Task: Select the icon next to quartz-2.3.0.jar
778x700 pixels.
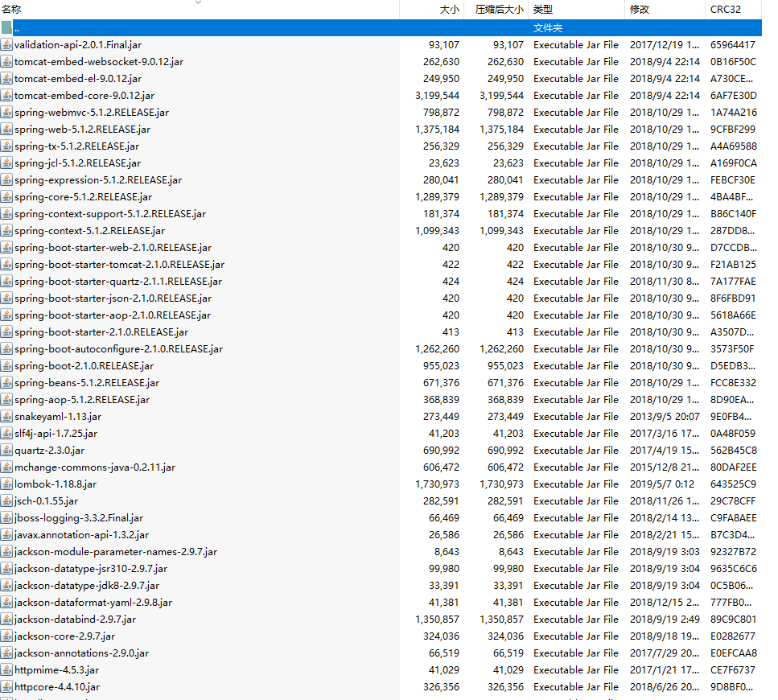Action: [x=6, y=450]
